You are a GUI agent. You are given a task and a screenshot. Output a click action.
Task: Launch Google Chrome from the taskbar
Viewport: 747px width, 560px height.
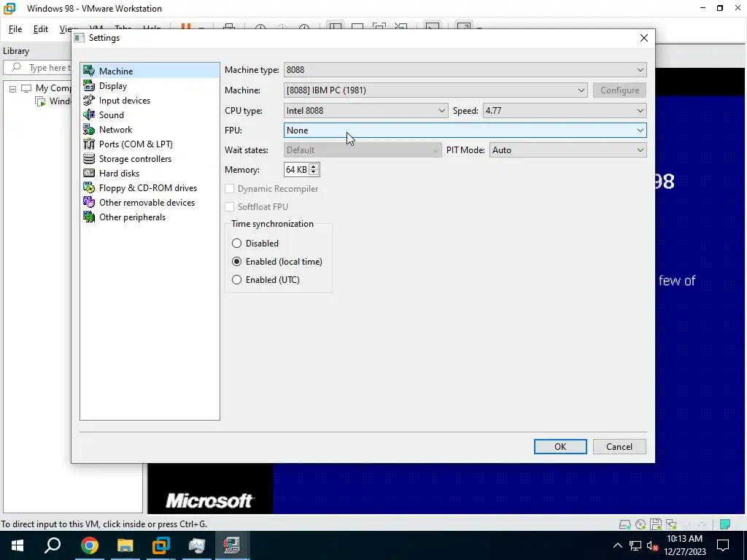tap(89, 545)
